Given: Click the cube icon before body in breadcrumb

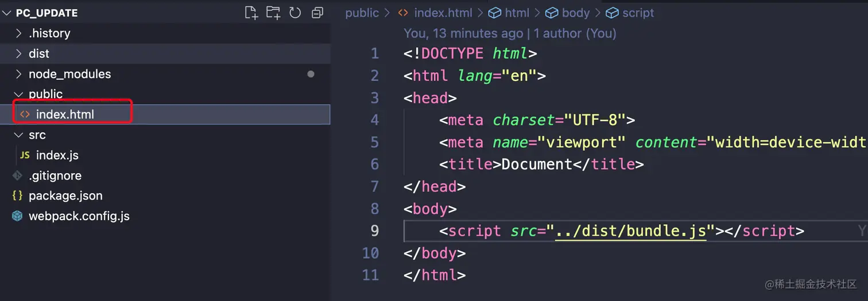Looking at the screenshot, I should tap(552, 13).
